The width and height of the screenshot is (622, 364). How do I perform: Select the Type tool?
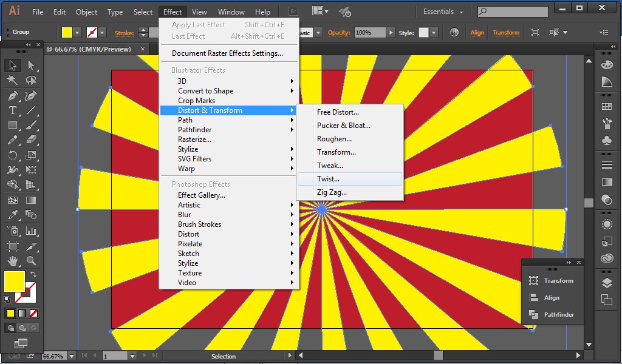(13, 110)
